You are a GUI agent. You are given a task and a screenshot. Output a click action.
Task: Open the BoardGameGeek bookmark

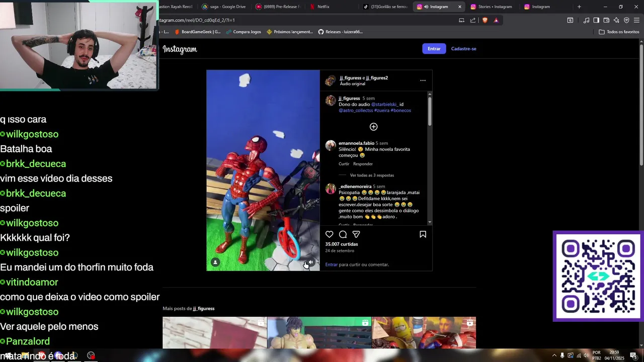[197, 32]
